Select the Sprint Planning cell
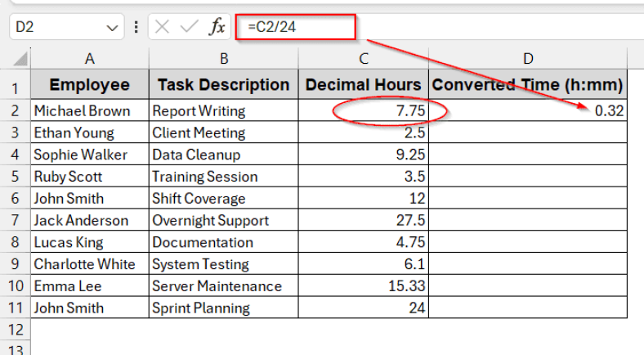The height and width of the screenshot is (355, 644). click(224, 308)
